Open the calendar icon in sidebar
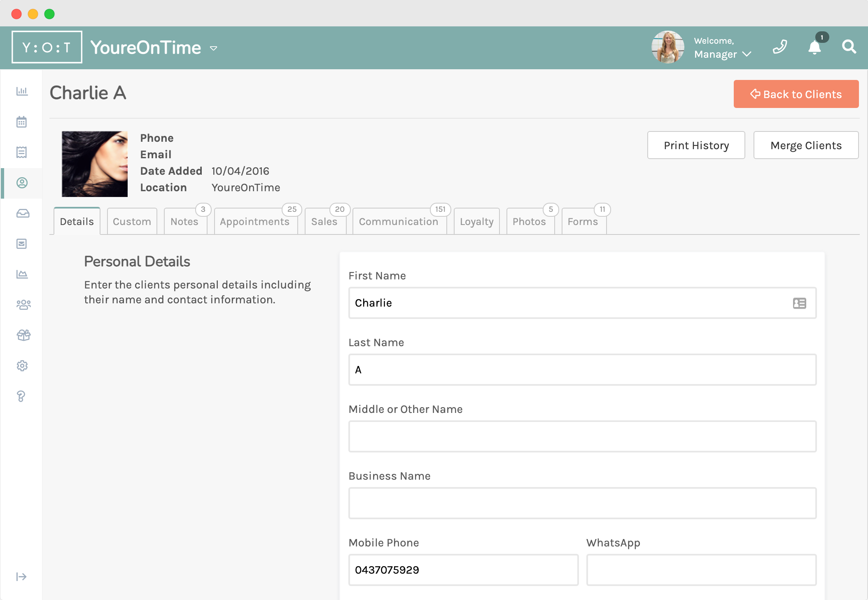 [x=22, y=122]
